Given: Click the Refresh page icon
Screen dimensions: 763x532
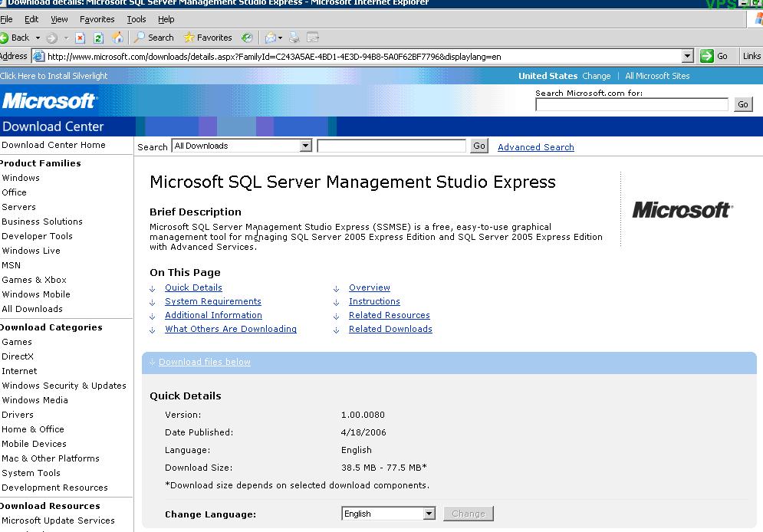Looking at the screenshot, I should click(99, 38).
